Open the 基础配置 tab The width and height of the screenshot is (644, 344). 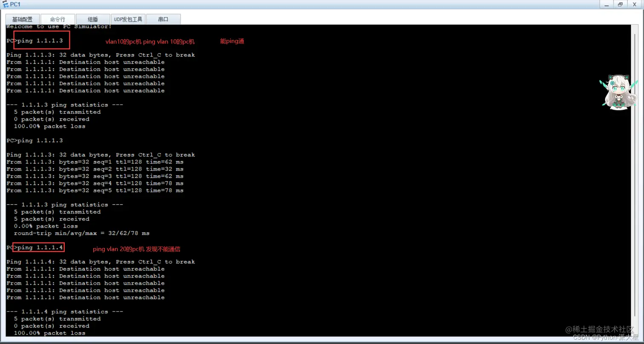point(22,19)
